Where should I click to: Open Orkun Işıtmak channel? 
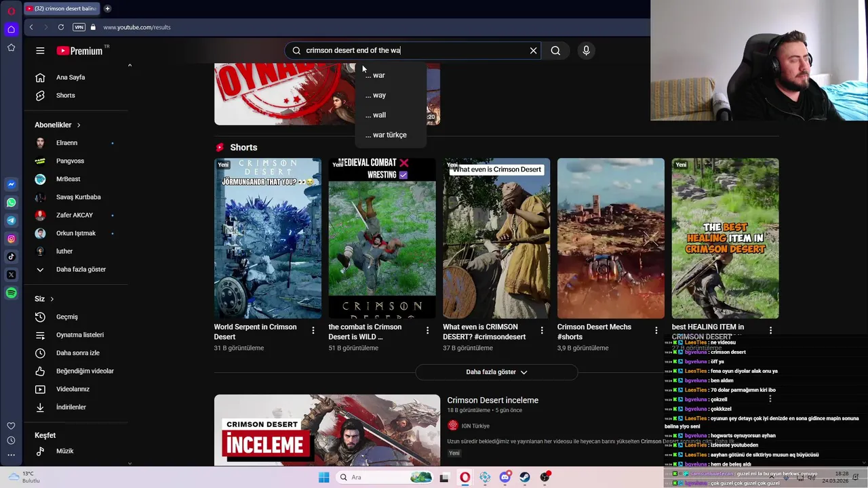(x=76, y=233)
